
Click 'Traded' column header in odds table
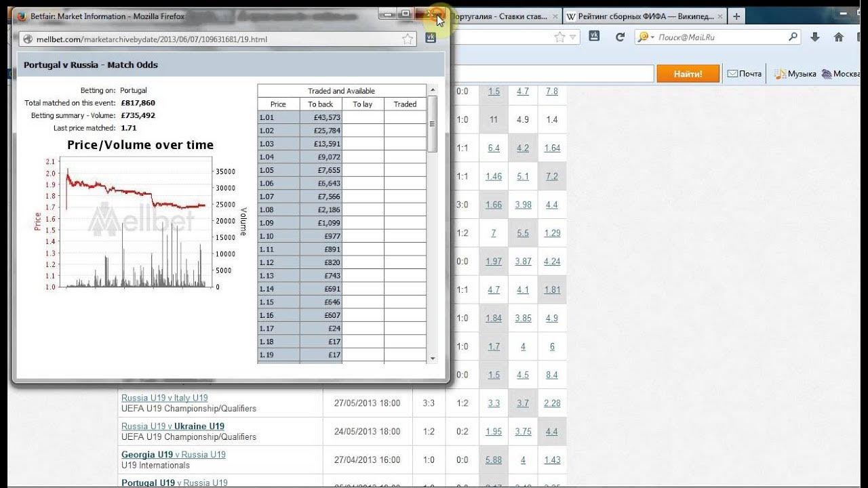point(405,104)
